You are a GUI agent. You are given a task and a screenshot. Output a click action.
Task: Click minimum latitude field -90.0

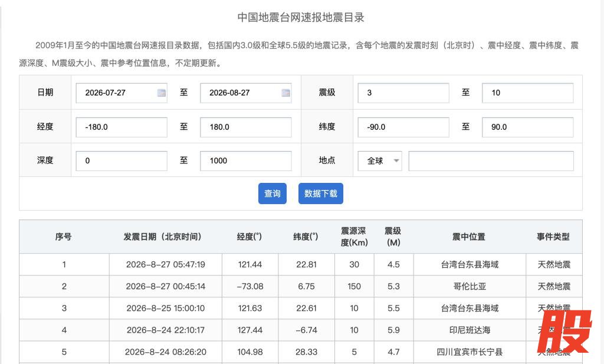tap(403, 127)
